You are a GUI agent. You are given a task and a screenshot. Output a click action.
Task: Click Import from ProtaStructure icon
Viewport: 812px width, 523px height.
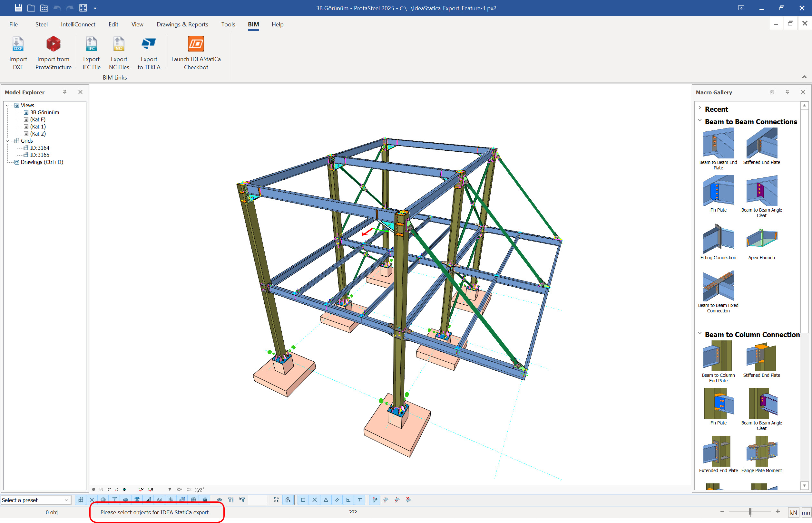point(54,44)
